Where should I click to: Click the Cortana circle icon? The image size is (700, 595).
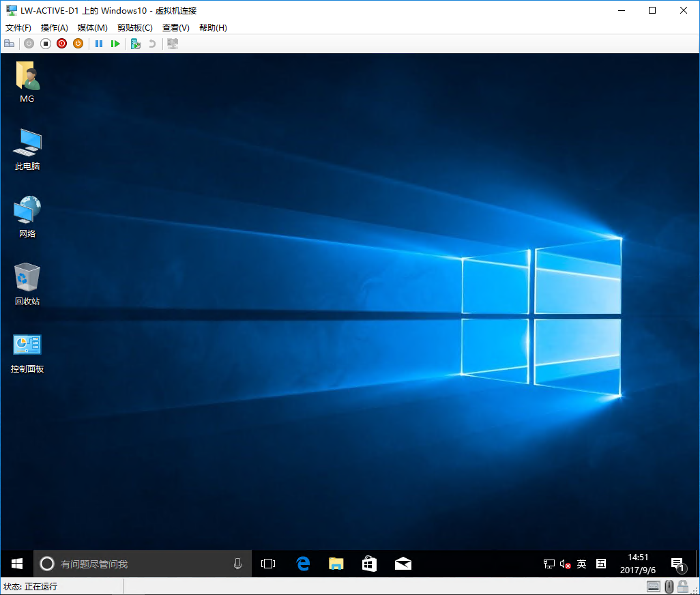click(47, 564)
